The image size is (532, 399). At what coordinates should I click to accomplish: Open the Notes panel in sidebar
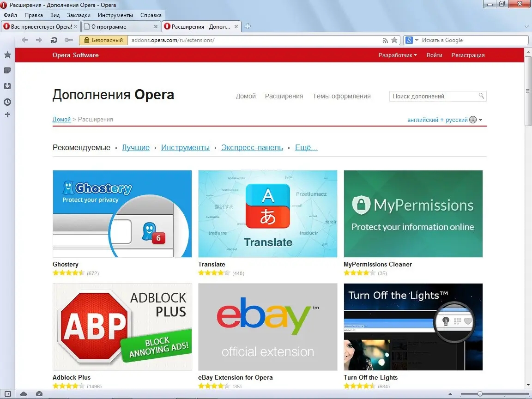7,71
